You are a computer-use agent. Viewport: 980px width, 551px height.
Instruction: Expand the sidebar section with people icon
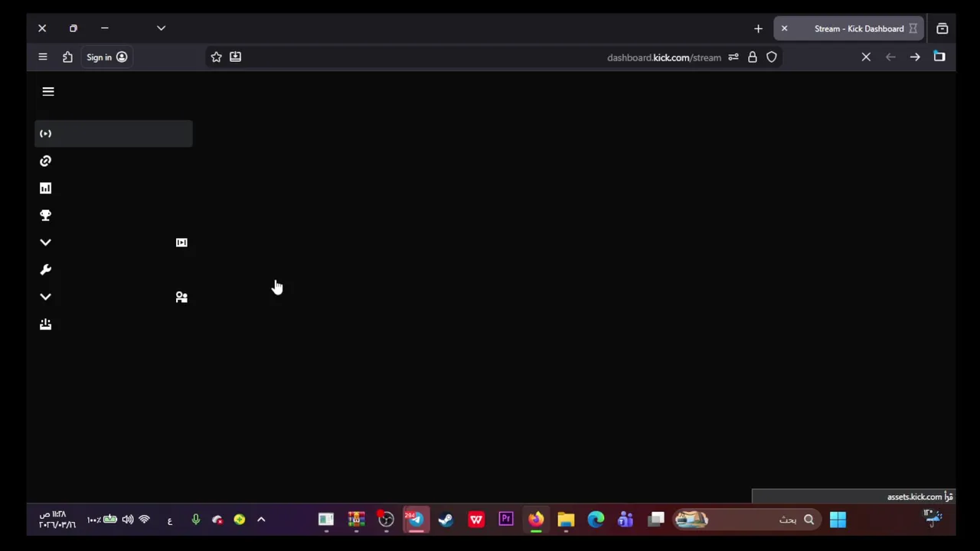point(45,297)
